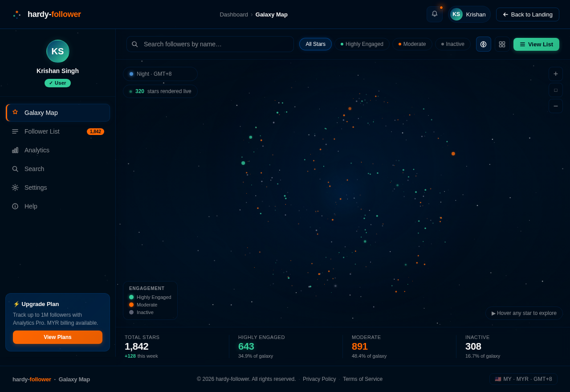This screenshot has height=392, width=570.
Task: Toggle the Moderate filter chip
Action: tap(412, 44)
